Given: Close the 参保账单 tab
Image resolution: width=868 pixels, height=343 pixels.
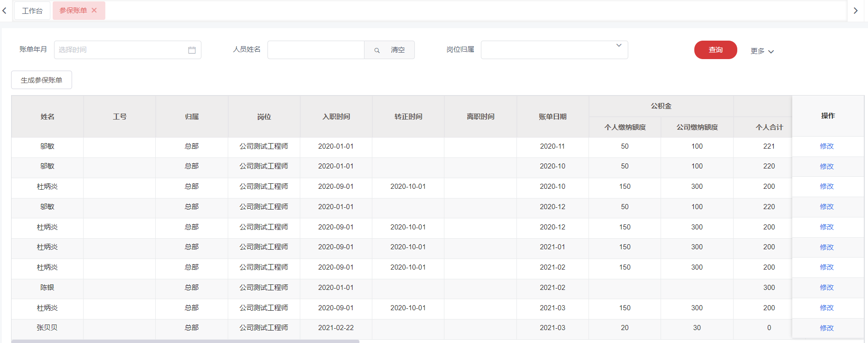Looking at the screenshot, I should pyautogui.click(x=94, y=10).
